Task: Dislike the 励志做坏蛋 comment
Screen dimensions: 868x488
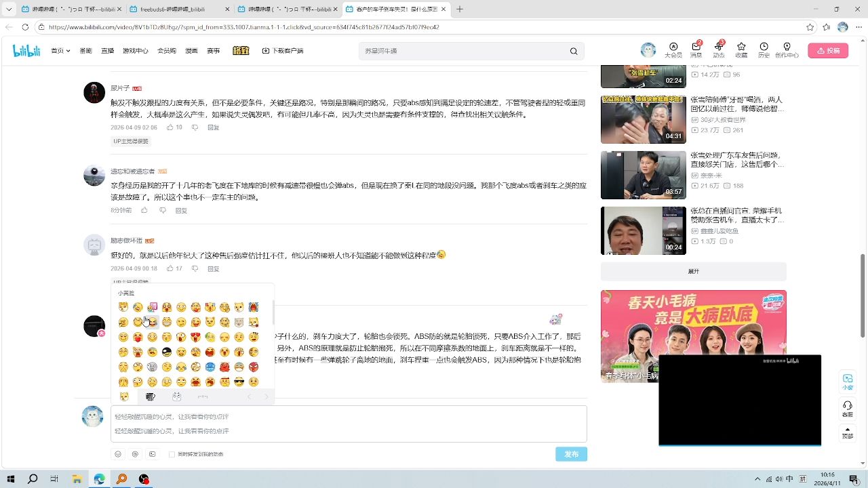Action: coord(195,268)
